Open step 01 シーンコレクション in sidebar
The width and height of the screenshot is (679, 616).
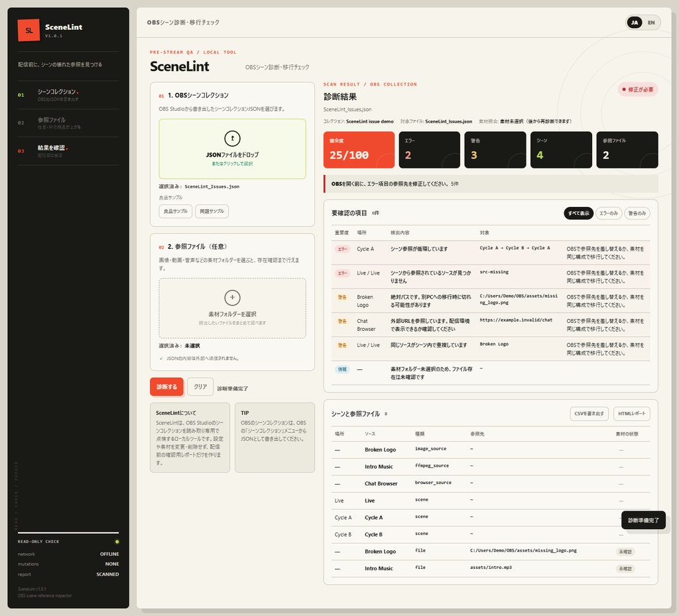click(x=68, y=95)
